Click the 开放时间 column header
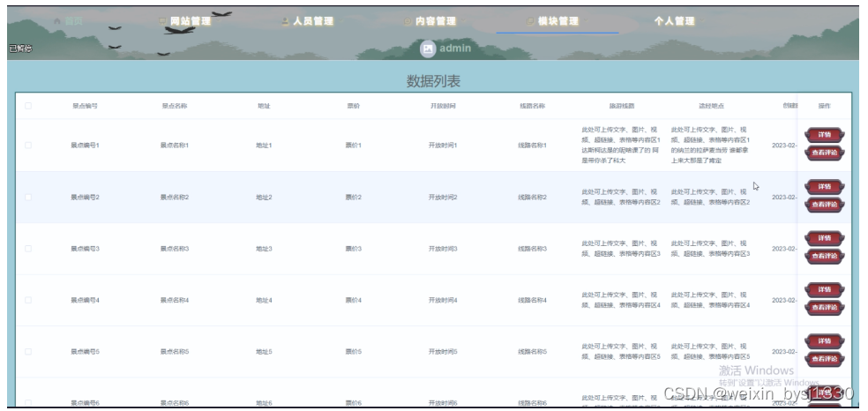 coord(443,106)
